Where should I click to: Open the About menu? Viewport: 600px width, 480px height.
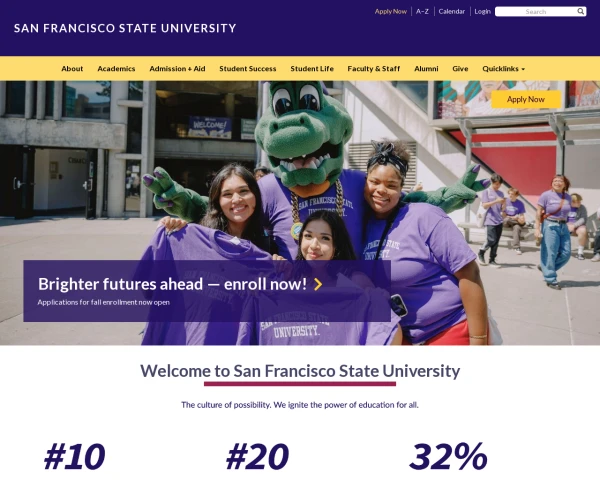click(x=72, y=69)
